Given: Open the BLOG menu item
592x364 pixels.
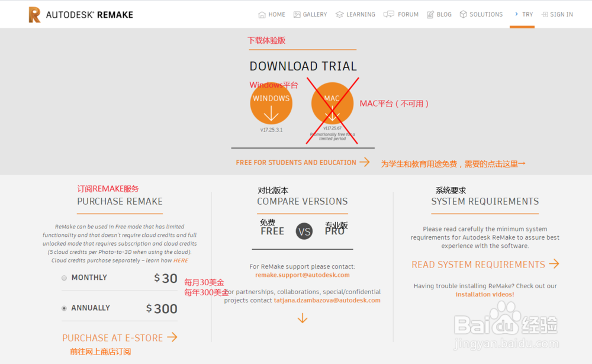Looking at the screenshot, I should pyautogui.click(x=439, y=14).
